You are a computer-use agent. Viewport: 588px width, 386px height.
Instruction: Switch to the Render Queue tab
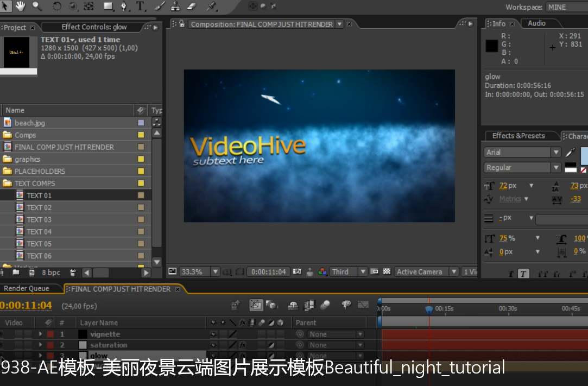[x=27, y=288]
